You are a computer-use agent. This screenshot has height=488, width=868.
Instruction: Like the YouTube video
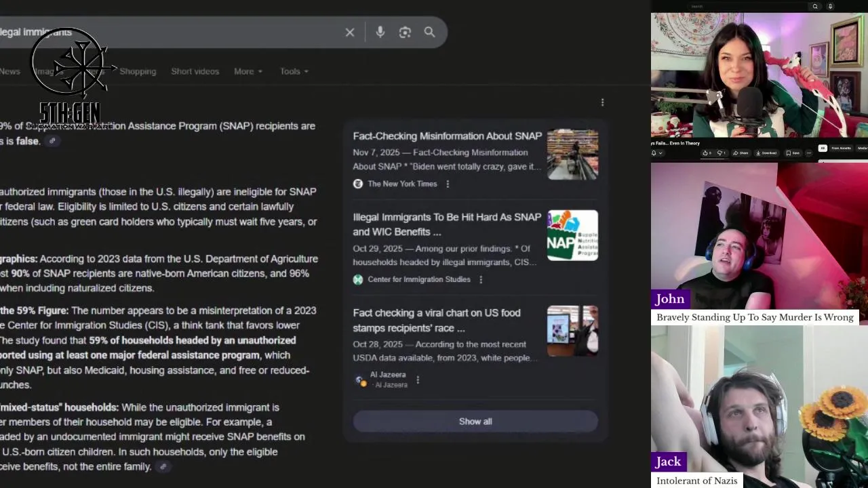pos(707,152)
